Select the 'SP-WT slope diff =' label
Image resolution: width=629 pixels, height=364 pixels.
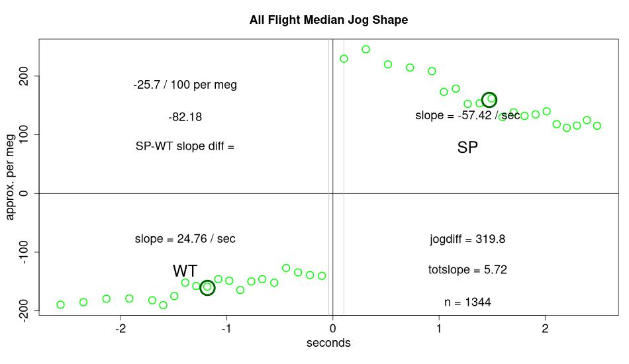185,146
